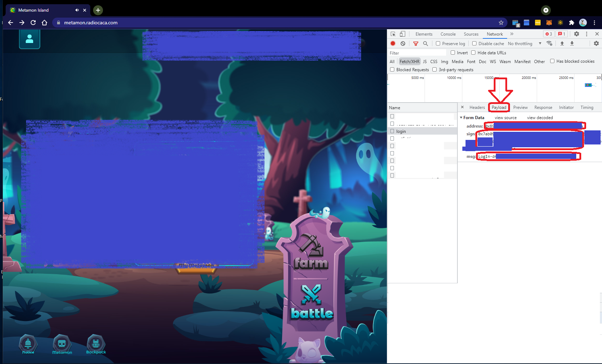602x364 pixels.
Task: Tick the Invert filter checkbox
Action: pyautogui.click(x=453, y=53)
